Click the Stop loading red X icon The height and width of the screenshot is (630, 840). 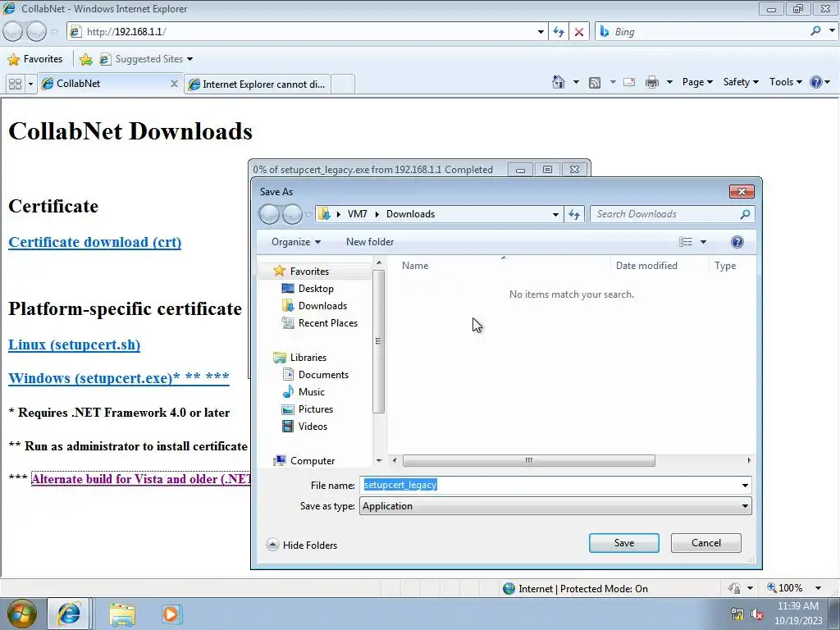[x=578, y=32]
